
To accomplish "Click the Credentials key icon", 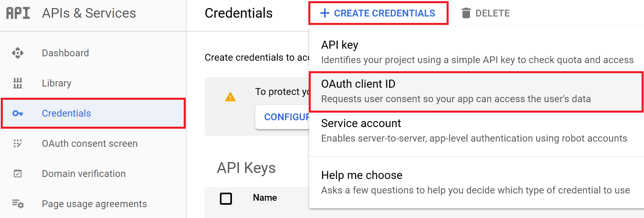I will point(18,113).
